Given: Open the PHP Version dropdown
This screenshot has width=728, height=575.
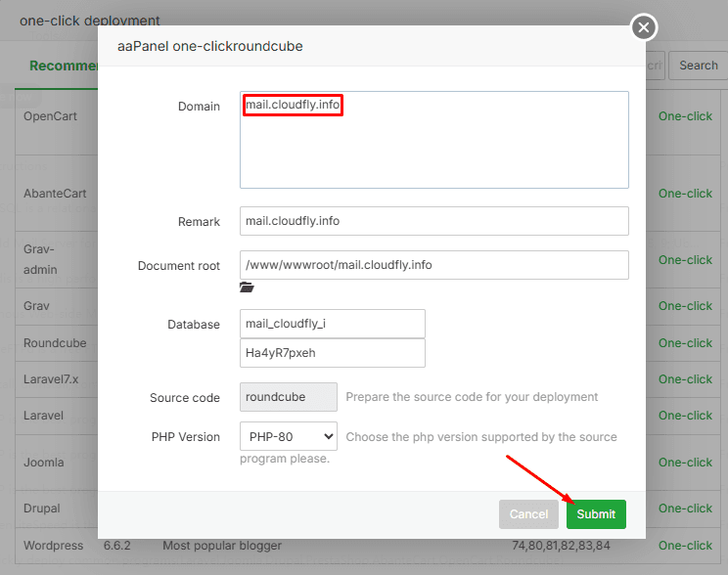Looking at the screenshot, I should tap(289, 436).
